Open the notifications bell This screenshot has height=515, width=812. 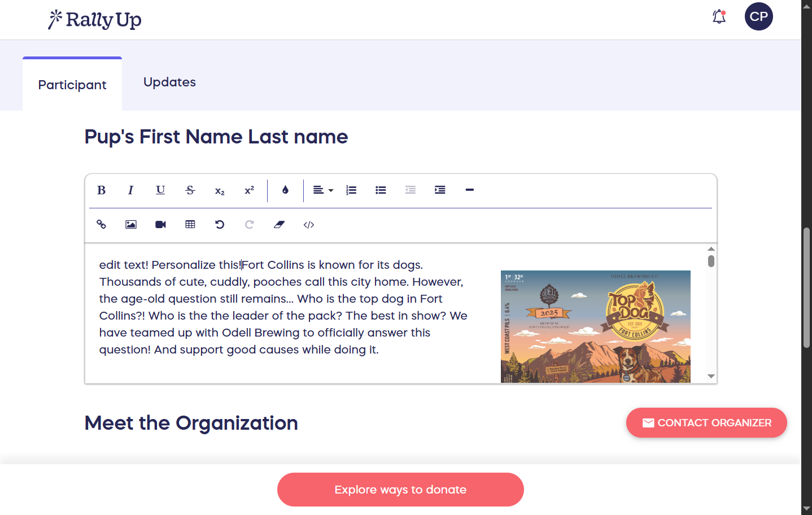click(x=719, y=16)
